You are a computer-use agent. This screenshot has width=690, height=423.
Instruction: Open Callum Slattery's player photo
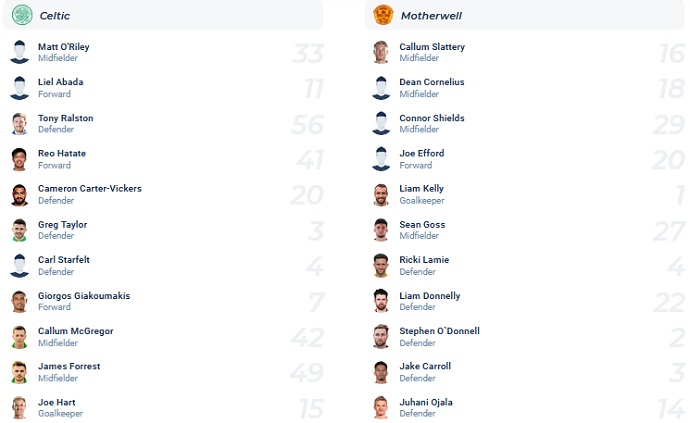pos(381,52)
